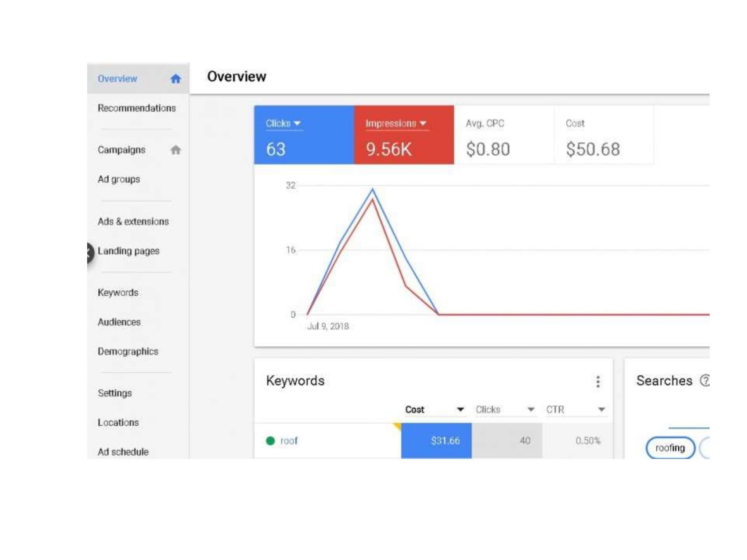Open the Cost column dropdown in Keywords

tap(460, 409)
